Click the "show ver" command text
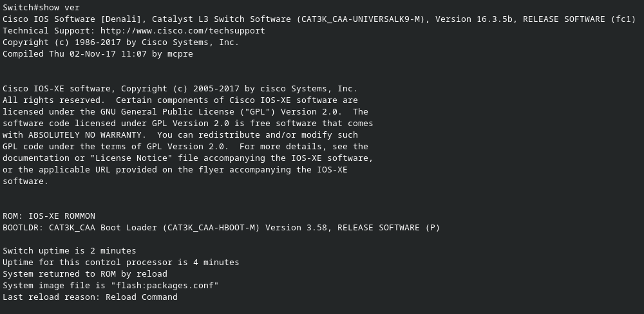The width and height of the screenshot is (644, 314). pyautogui.click(x=62, y=8)
